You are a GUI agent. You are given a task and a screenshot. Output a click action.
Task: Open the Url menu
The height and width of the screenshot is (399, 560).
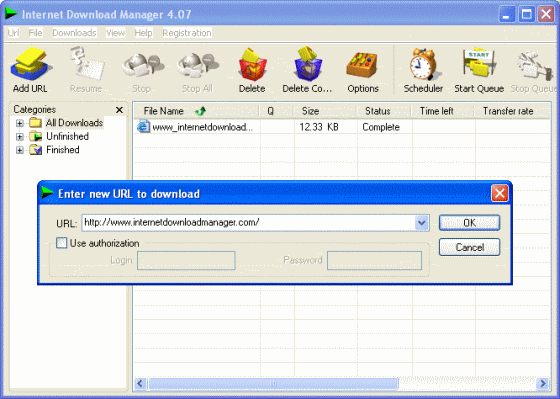click(14, 33)
